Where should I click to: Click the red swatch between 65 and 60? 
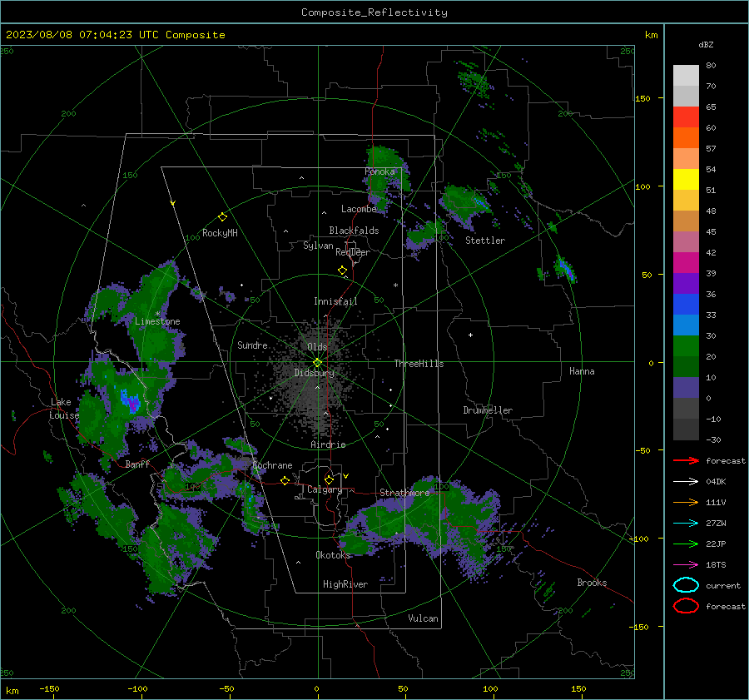(686, 117)
